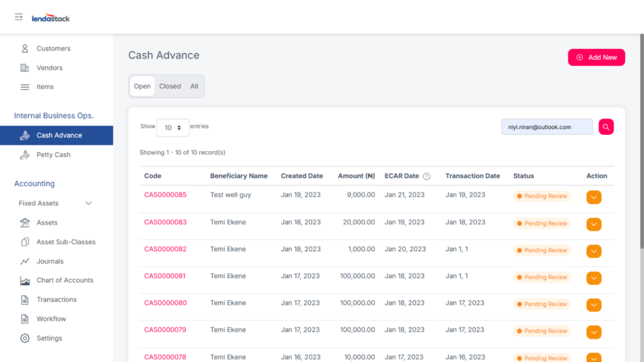Open Chart of Accounts icon
The image size is (644, 362).
click(25, 281)
